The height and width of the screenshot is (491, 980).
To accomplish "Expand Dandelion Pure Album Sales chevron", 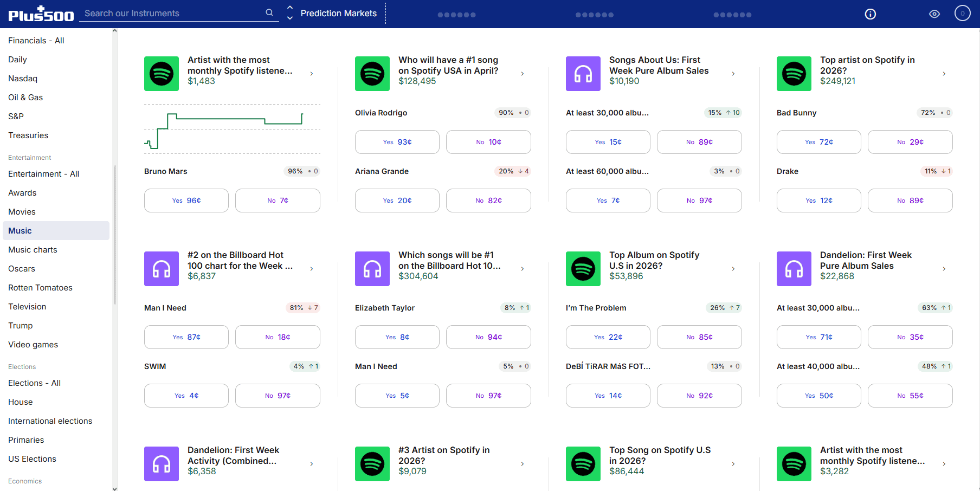I will click(944, 269).
